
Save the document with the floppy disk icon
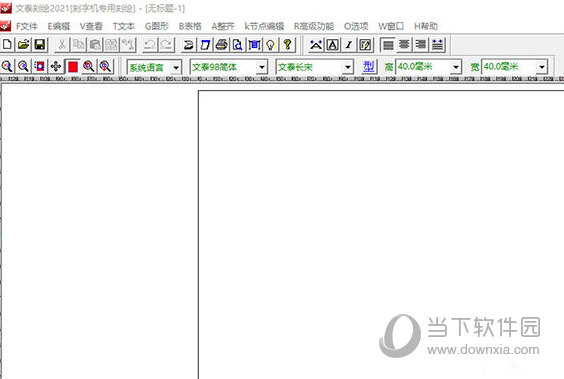(40, 45)
